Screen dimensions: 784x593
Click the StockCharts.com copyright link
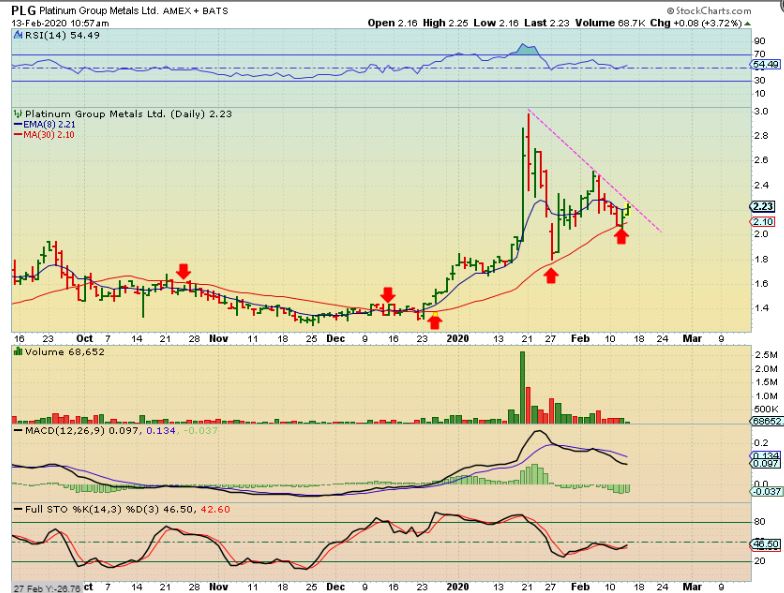(x=708, y=10)
